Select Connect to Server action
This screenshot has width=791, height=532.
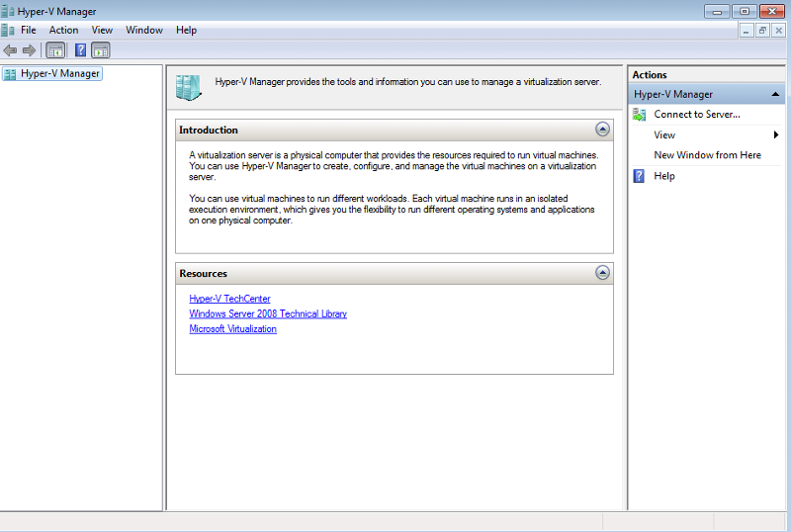(697, 115)
